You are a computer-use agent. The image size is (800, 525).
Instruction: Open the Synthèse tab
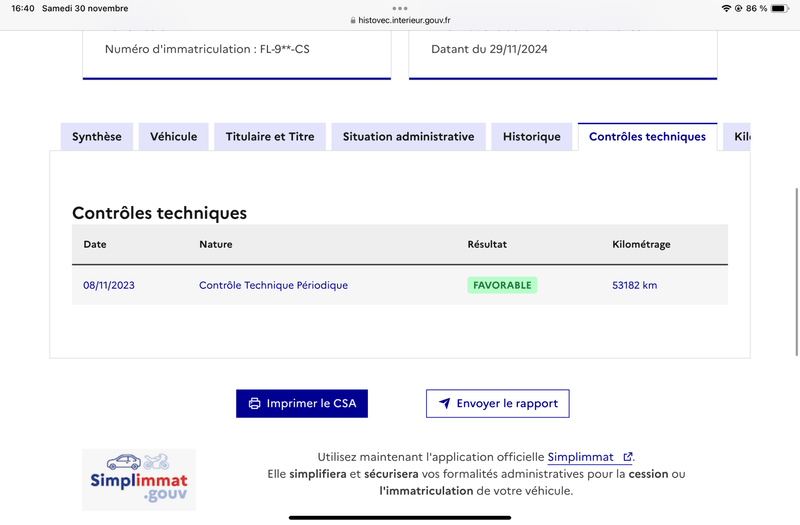click(97, 137)
